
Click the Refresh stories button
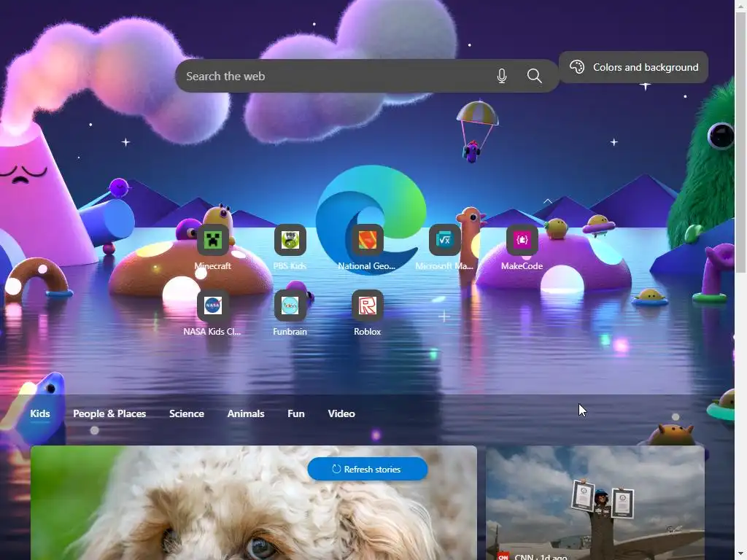pyautogui.click(x=368, y=469)
